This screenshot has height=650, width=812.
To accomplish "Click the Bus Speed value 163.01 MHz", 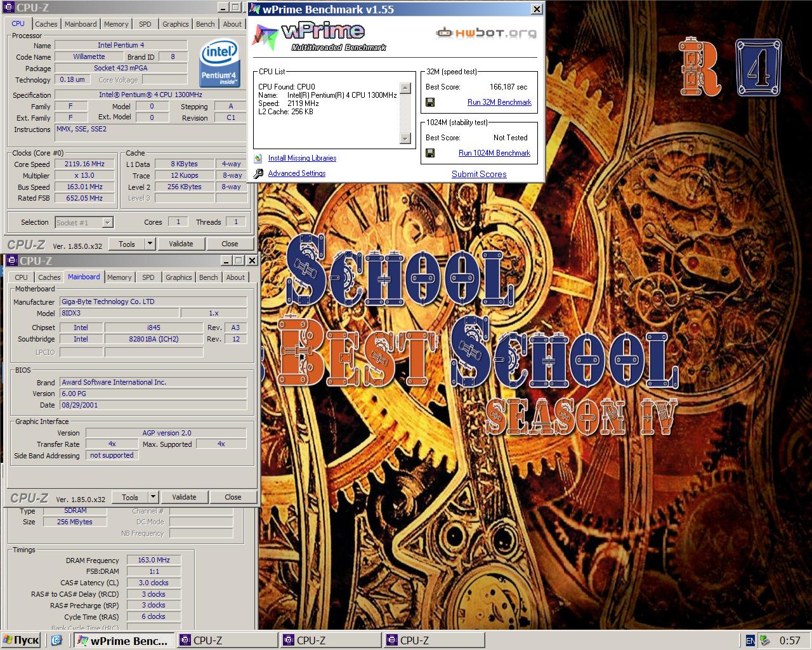I will (x=84, y=187).
